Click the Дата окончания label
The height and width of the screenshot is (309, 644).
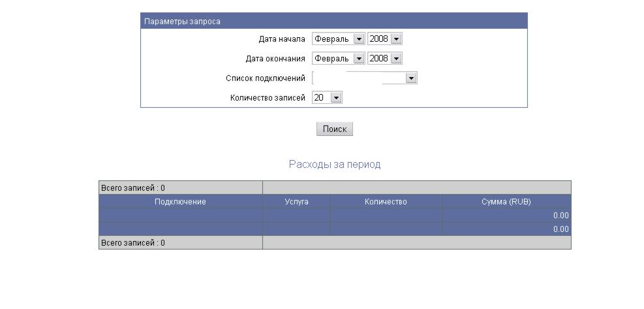click(275, 58)
